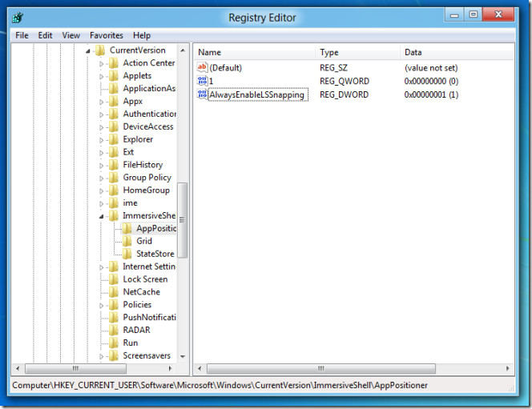The width and height of the screenshot is (532, 409).
Task: Click the HomeGroup folder icon
Action: pos(114,190)
